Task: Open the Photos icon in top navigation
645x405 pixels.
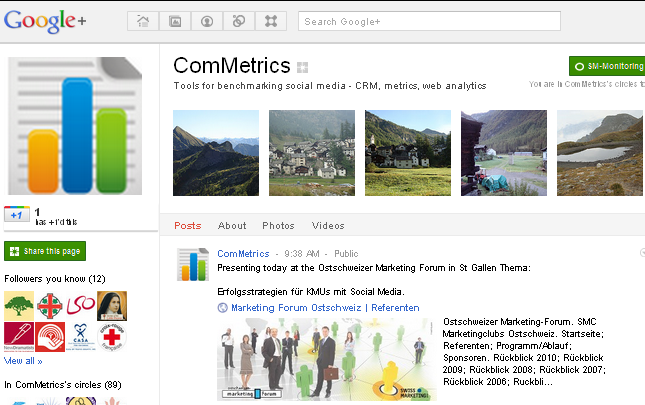Action: pyautogui.click(x=175, y=21)
